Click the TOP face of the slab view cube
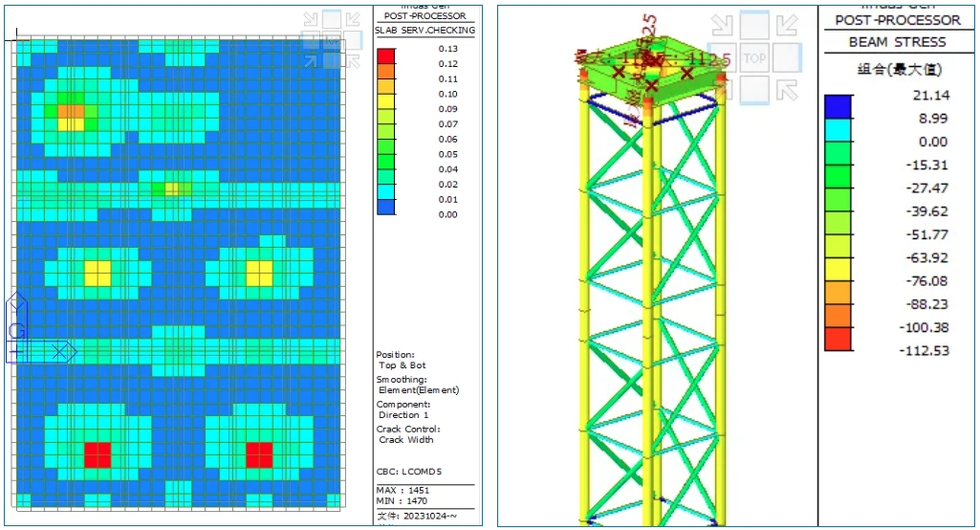Viewport: 980px width, 530px height. tap(332, 40)
